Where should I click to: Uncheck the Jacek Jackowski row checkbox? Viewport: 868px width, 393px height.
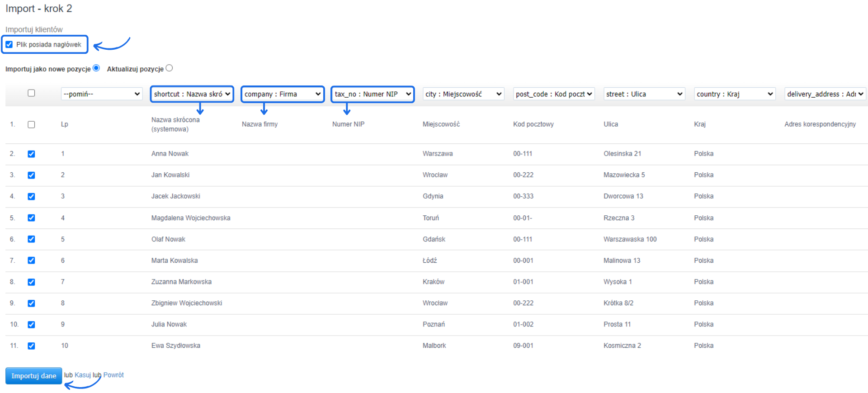point(31,196)
